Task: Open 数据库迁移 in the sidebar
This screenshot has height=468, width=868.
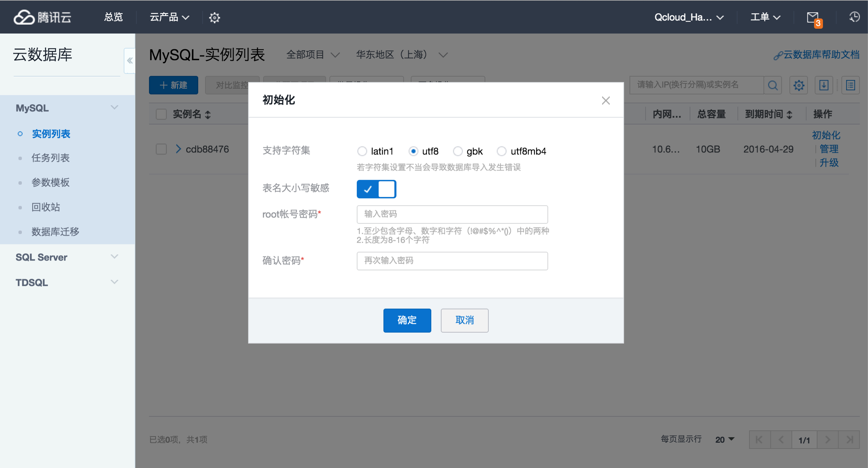Action: [x=55, y=232]
